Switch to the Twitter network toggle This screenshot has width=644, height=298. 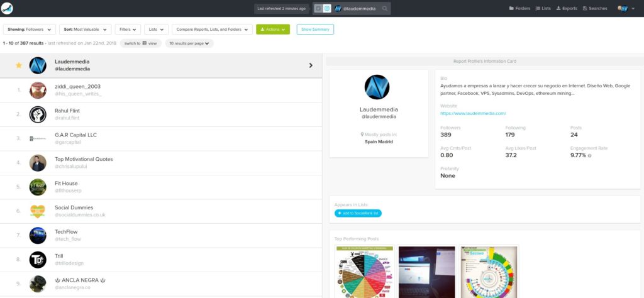point(318,8)
